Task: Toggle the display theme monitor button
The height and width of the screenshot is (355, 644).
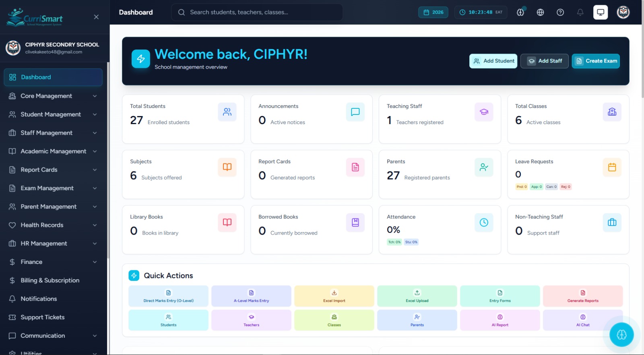Action: pos(600,12)
